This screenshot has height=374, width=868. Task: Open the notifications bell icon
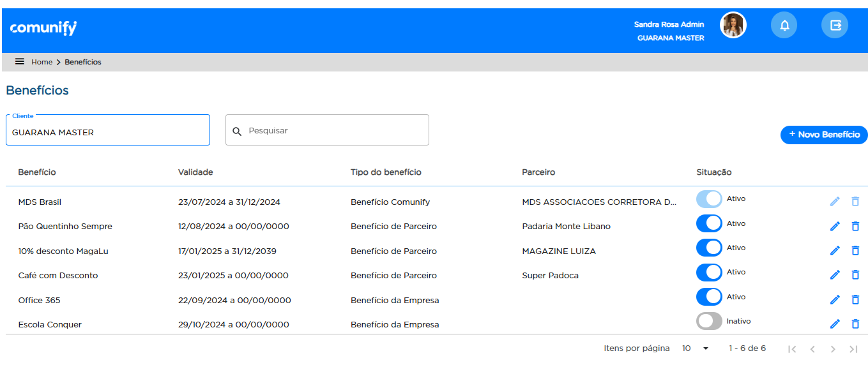click(784, 26)
